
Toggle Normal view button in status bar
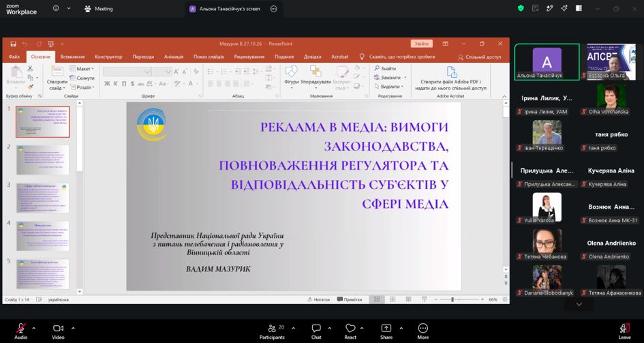tap(376, 299)
